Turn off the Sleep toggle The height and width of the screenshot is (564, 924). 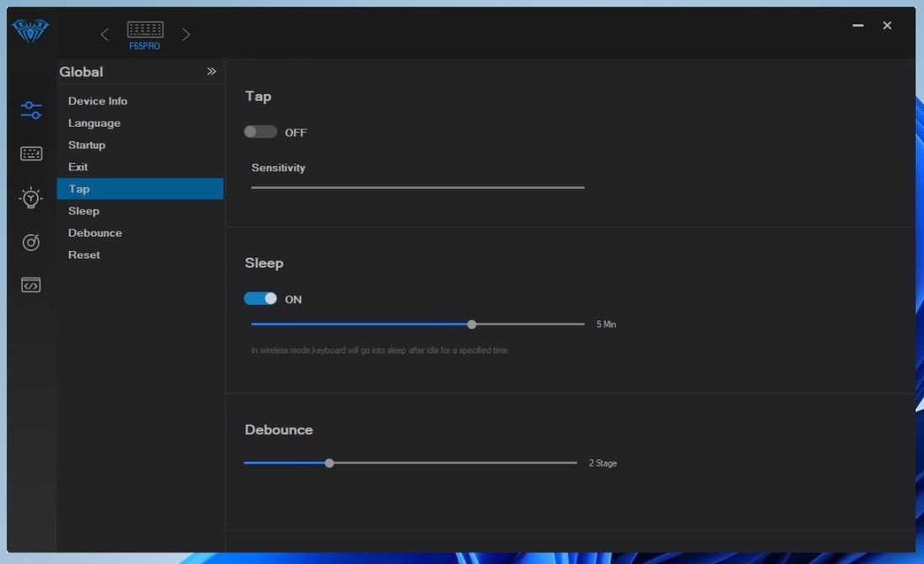260,299
